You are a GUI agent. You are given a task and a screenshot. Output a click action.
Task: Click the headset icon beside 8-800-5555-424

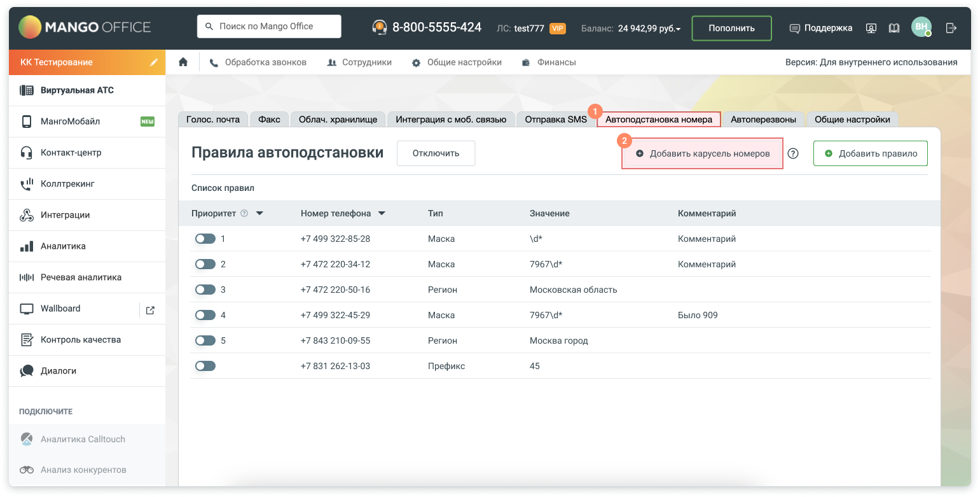pyautogui.click(x=379, y=27)
